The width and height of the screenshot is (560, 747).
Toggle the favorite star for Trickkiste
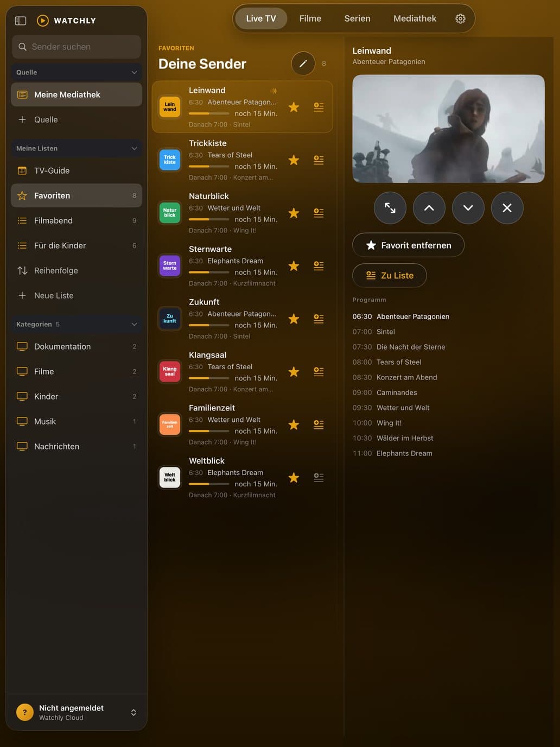[294, 160]
